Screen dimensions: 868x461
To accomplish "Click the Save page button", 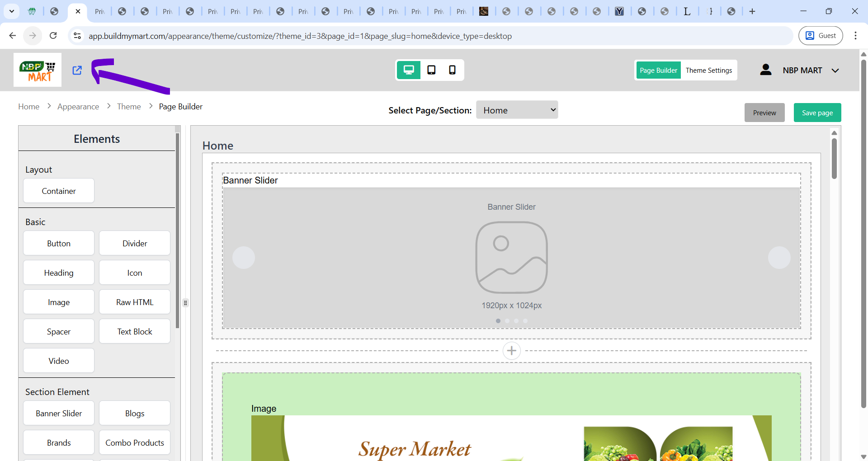I will 817,113.
